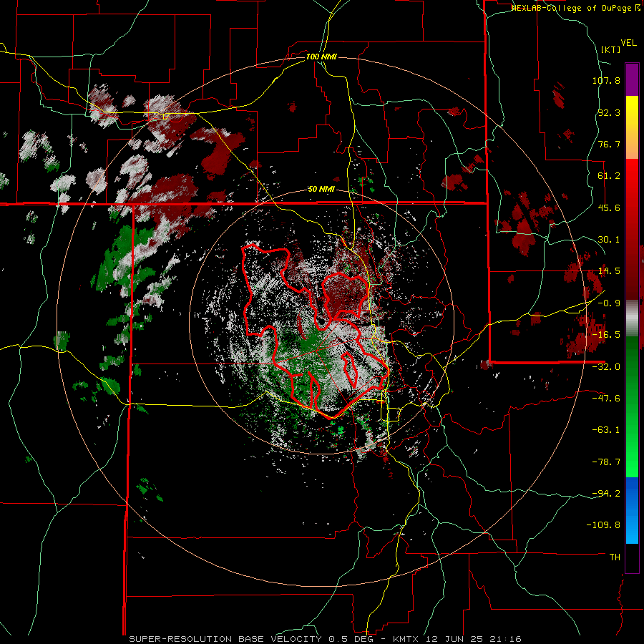
Task: Click the 30.1 legend value
Action: pyautogui.click(x=609, y=240)
